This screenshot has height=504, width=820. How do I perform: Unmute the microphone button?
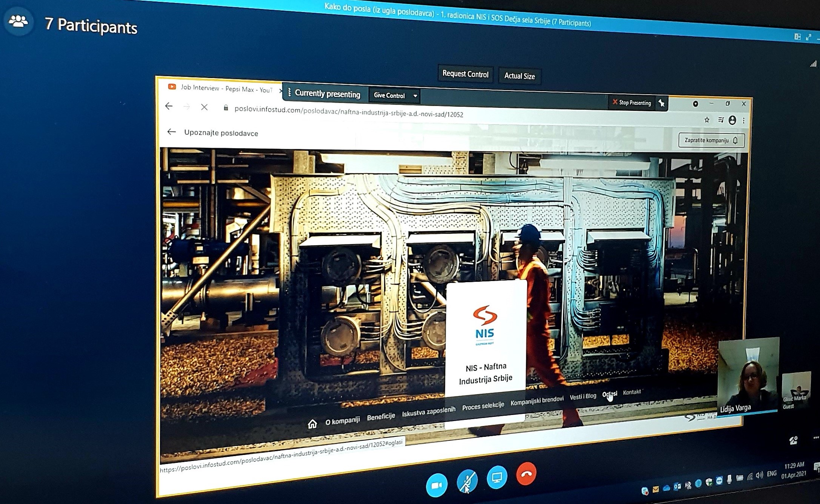[x=467, y=481]
